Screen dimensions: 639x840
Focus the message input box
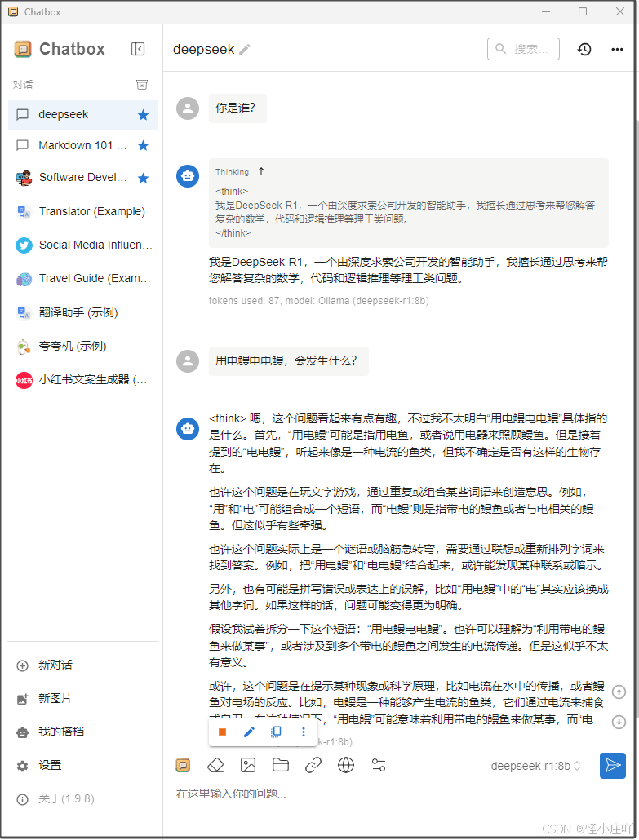tap(399, 794)
